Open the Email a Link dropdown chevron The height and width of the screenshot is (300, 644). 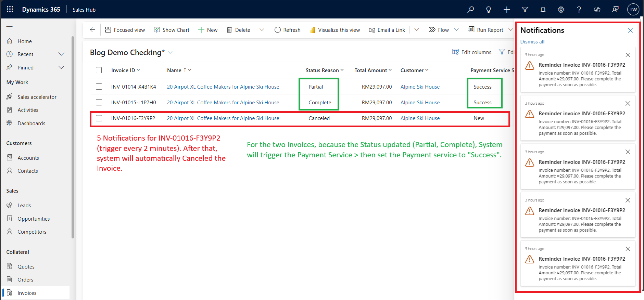(x=417, y=30)
